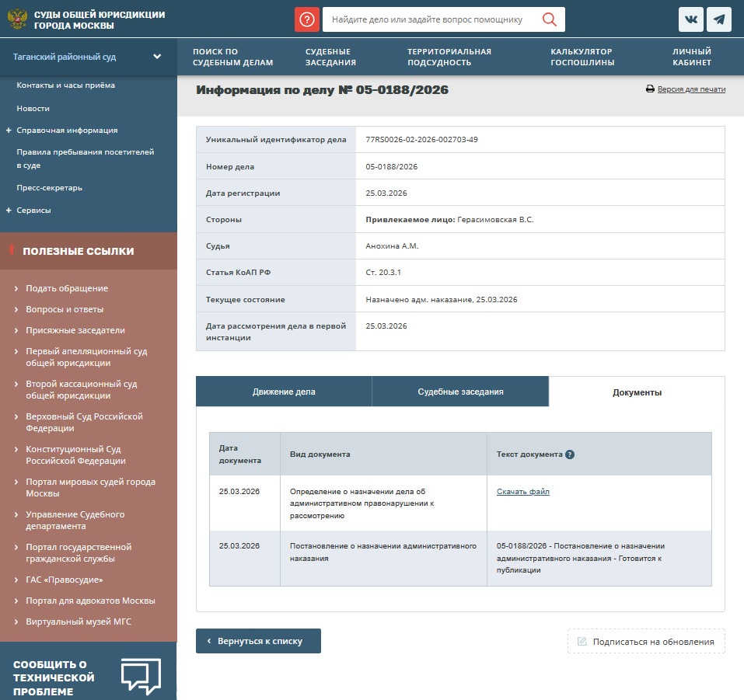Open Личный кабинет in the top menu

click(691, 57)
